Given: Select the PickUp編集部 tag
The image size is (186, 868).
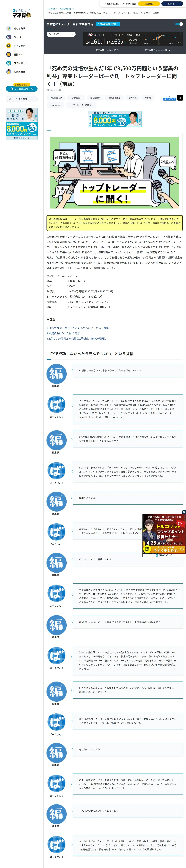Looking at the screenshot, I should (x=114, y=98).
